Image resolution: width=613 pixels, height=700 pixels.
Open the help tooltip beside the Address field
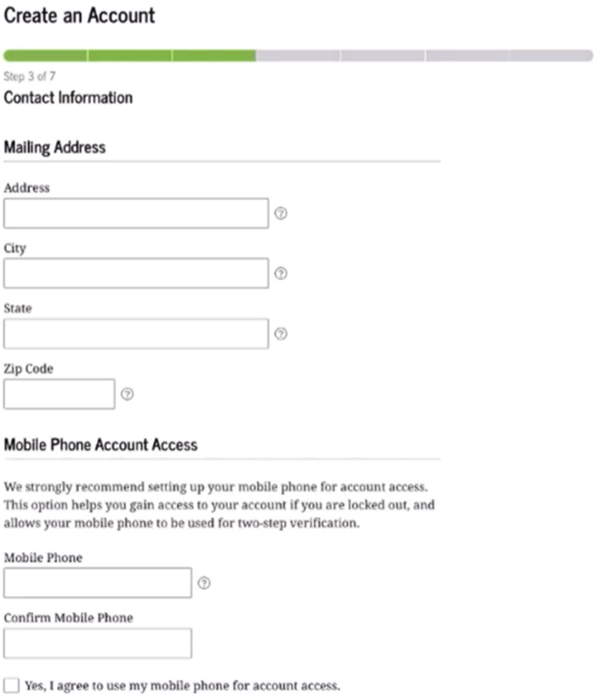(x=282, y=213)
